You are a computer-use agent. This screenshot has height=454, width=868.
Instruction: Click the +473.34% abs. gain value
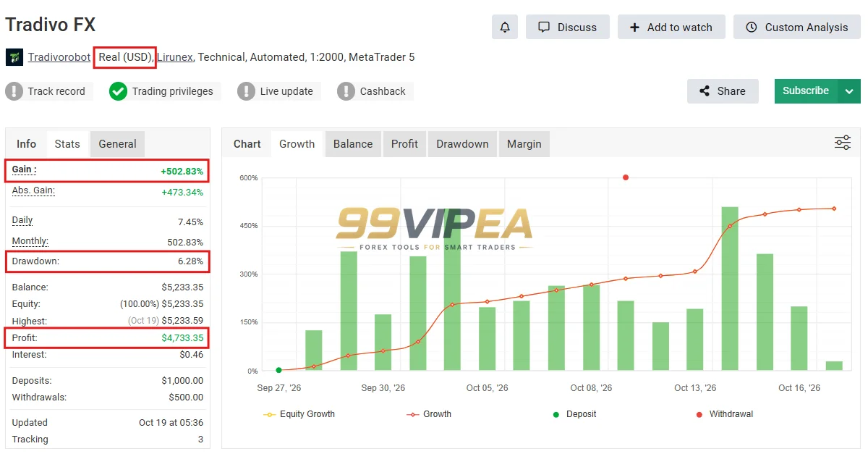(x=182, y=193)
